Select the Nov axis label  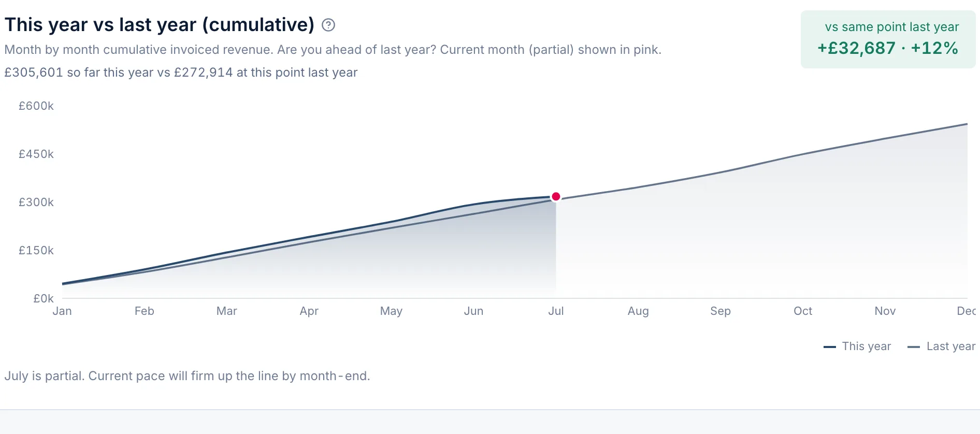(885, 311)
